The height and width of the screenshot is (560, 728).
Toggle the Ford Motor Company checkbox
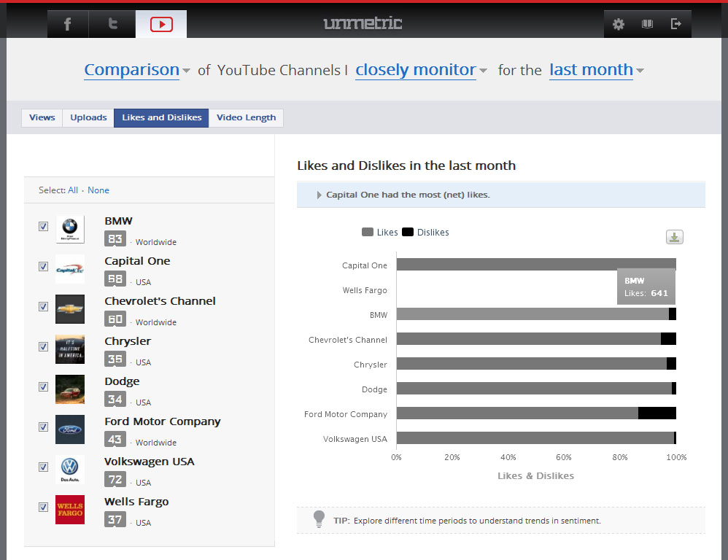click(x=43, y=427)
